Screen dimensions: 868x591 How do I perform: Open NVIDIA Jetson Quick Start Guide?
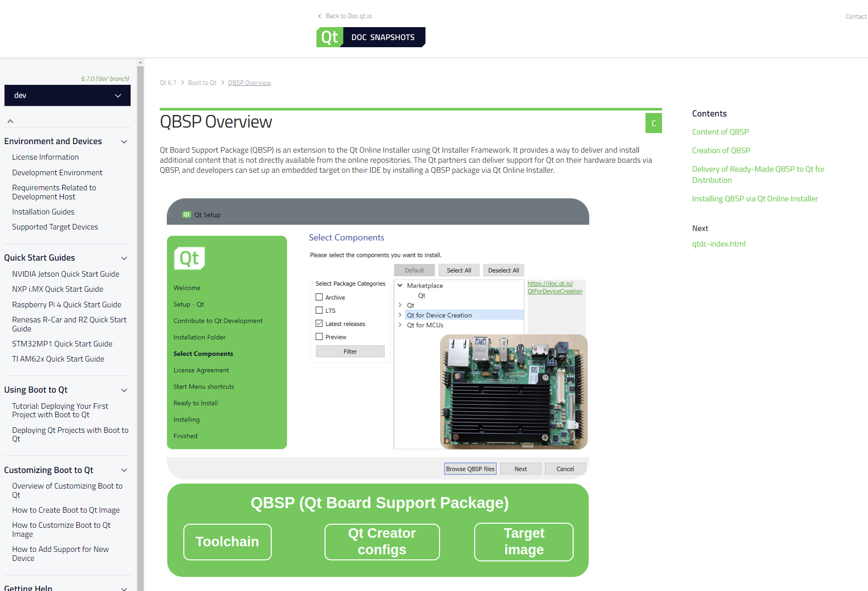click(65, 274)
